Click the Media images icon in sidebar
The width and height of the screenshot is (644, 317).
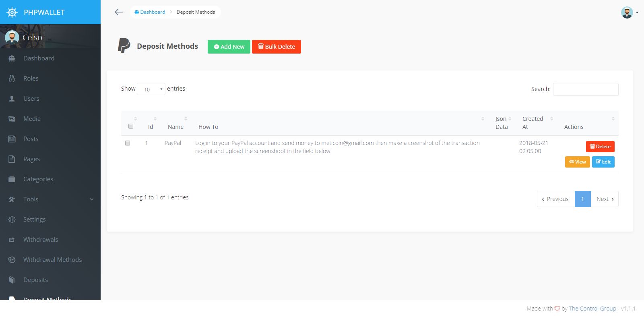(x=12, y=119)
